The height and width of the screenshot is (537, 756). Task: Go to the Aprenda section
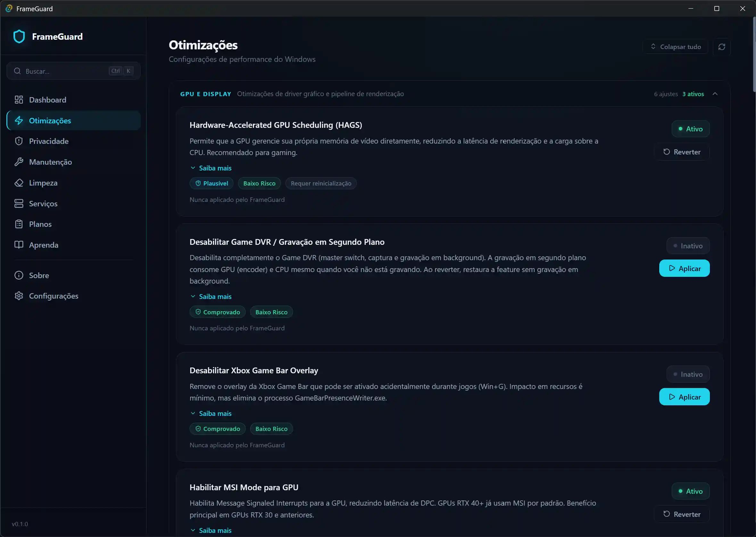pos(43,245)
